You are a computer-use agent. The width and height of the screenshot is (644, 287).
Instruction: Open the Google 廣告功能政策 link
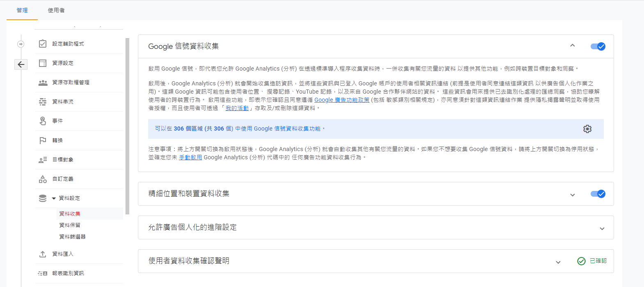point(342,100)
